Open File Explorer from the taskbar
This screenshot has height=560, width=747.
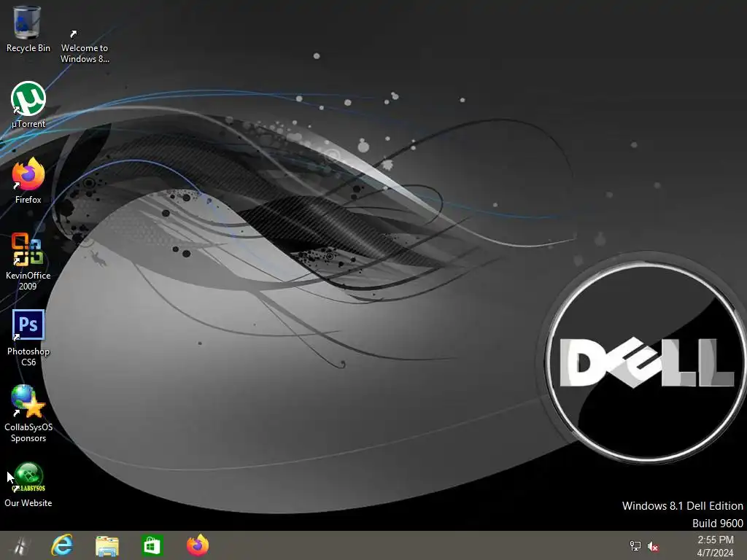click(107, 545)
